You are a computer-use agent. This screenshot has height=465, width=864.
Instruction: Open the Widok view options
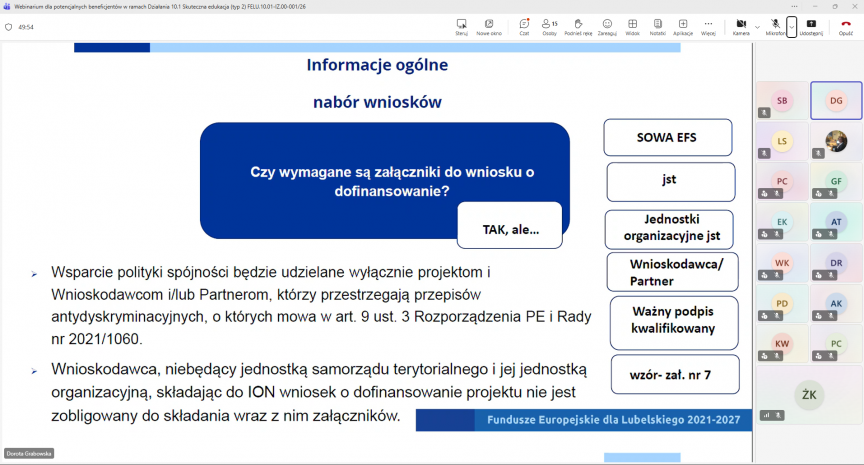coord(632,26)
